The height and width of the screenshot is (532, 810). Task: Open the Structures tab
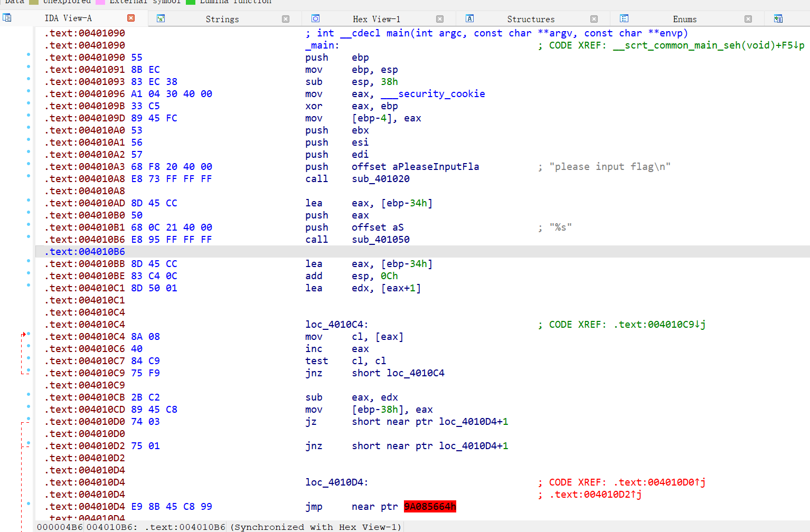pyautogui.click(x=531, y=19)
